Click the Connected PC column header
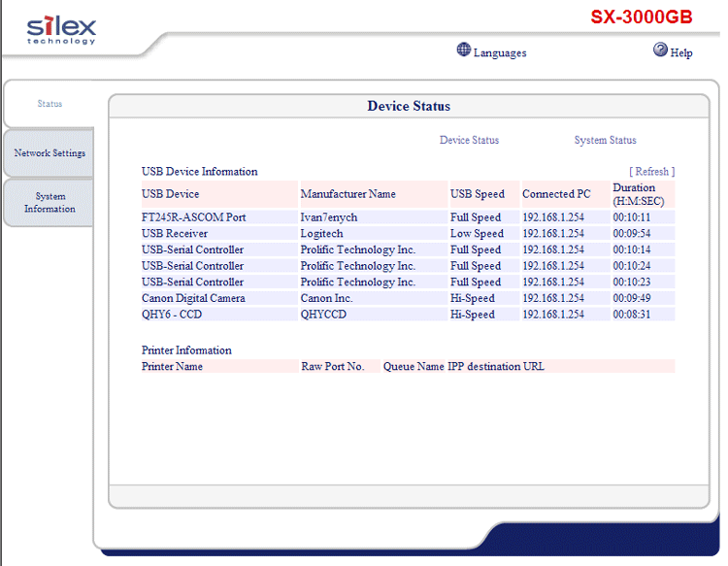Image resolution: width=728 pixels, height=566 pixels. pos(566,194)
